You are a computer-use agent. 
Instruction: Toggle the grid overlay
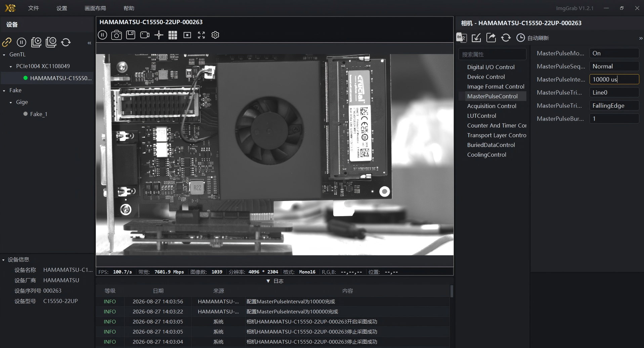[173, 35]
